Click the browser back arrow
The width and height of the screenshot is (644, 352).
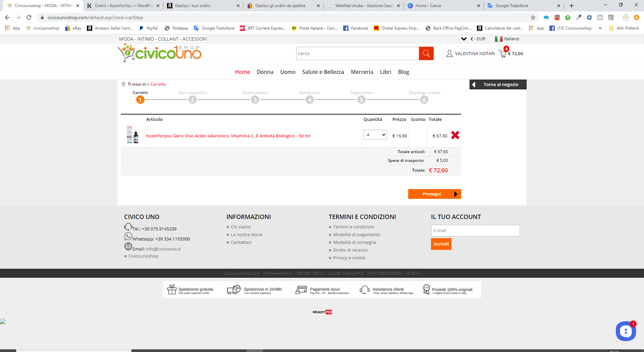tap(7, 17)
